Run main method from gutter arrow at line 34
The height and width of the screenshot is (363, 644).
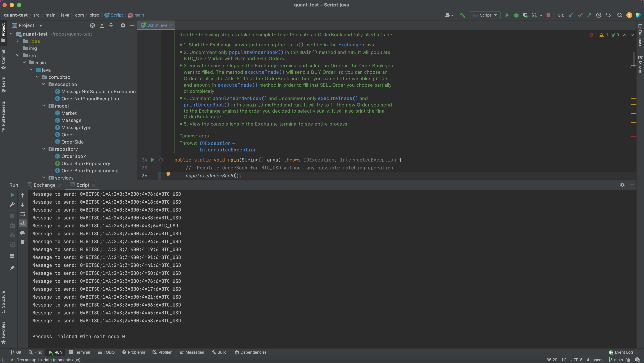pos(152,160)
